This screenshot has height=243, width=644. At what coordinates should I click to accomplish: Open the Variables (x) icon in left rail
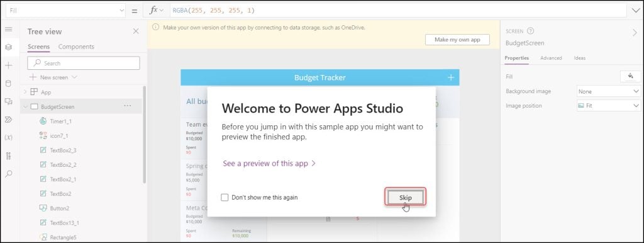[9, 138]
